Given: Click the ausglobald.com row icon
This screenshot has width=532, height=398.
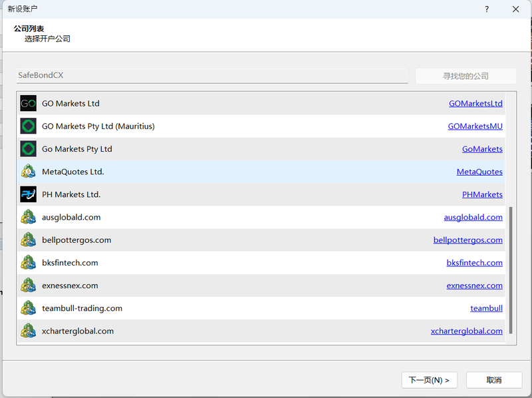Looking at the screenshot, I should pyautogui.click(x=28, y=217).
